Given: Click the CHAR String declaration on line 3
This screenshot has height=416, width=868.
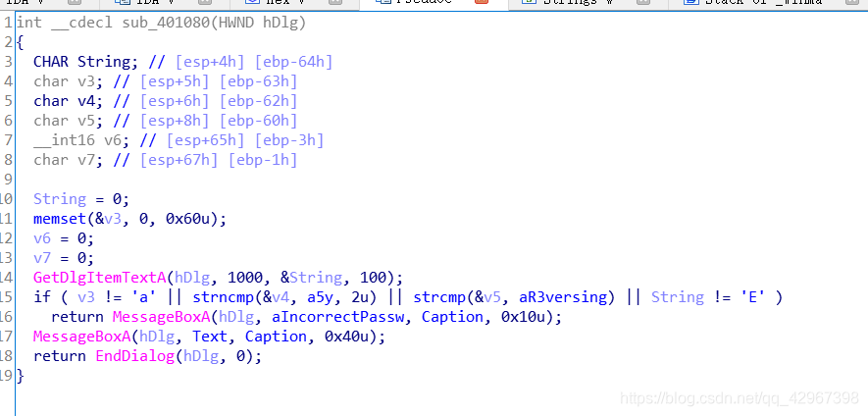Looking at the screenshot, I should 86,62.
